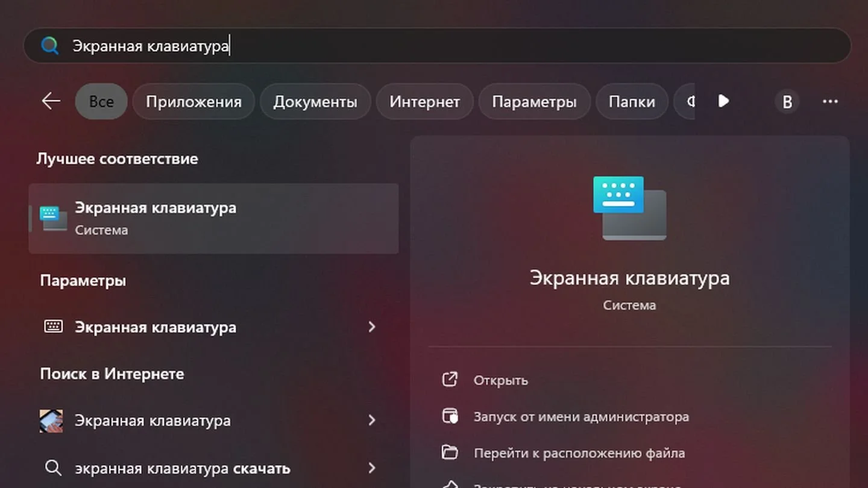Click the open icon next to Открыть

pyautogui.click(x=450, y=380)
